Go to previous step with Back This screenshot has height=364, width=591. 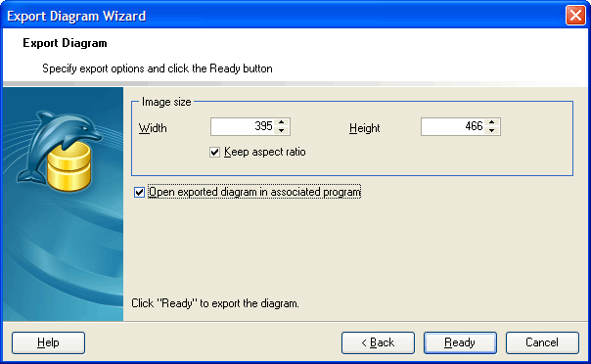pyautogui.click(x=378, y=342)
